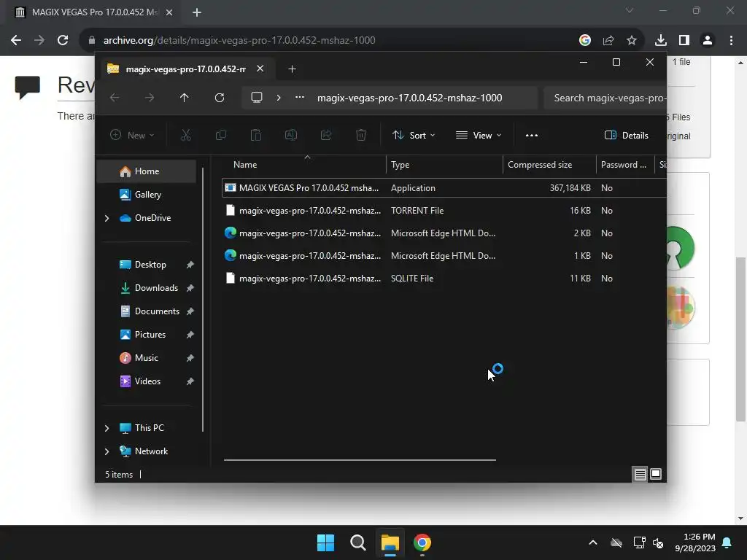Open Windows Start menu
747x560 pixels.
(326, 542)
